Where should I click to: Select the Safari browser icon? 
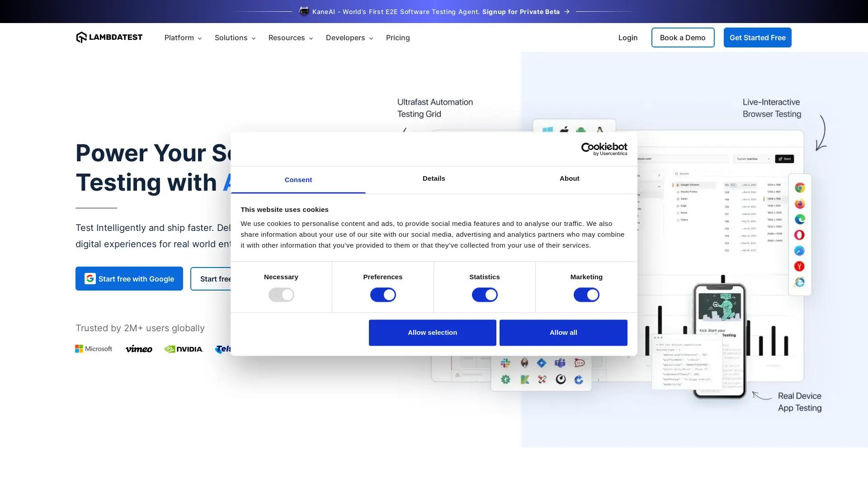click(799, 250)
